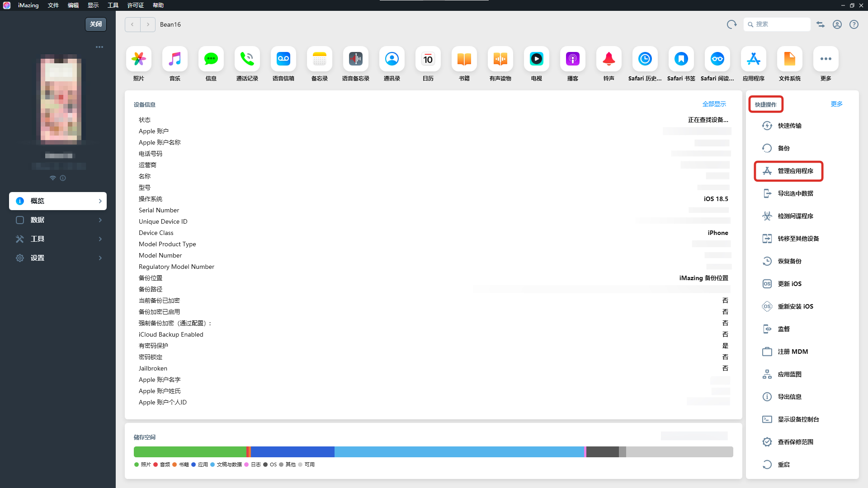Open the 电视 TV icon

[x=537, y=59]
